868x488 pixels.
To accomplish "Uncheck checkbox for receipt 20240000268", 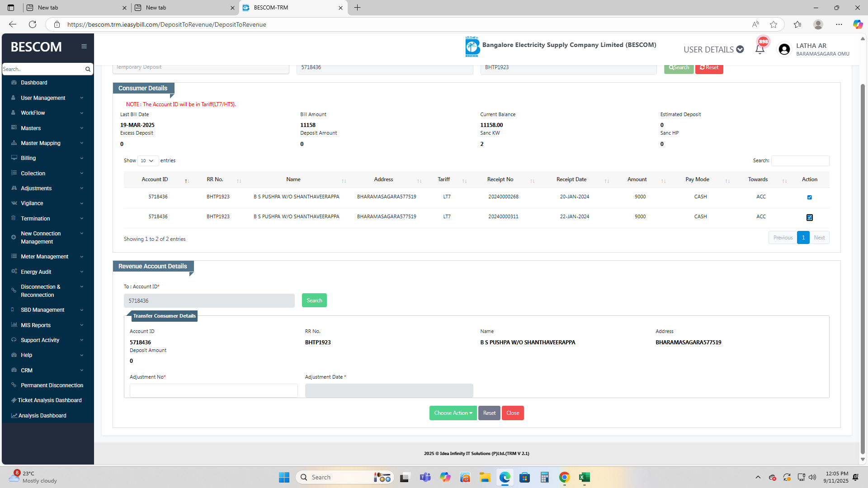I will 809,197.
